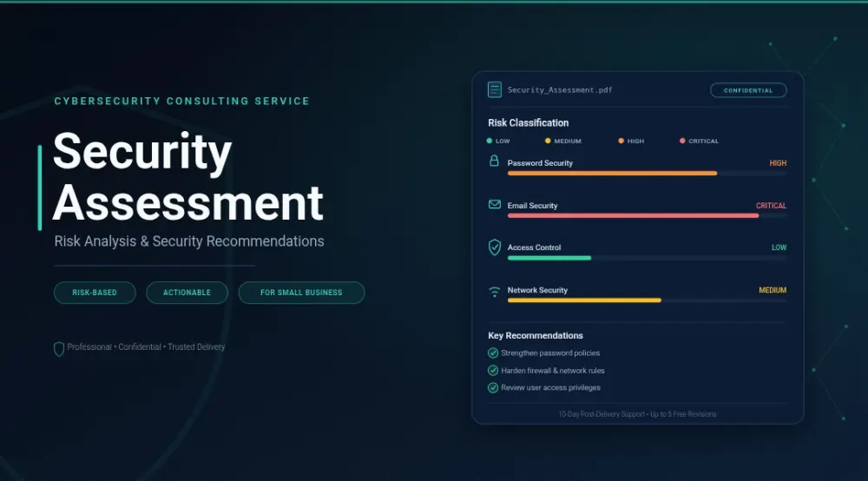
Task: Click the RISK-BASED pill tag
Action: 95,293
